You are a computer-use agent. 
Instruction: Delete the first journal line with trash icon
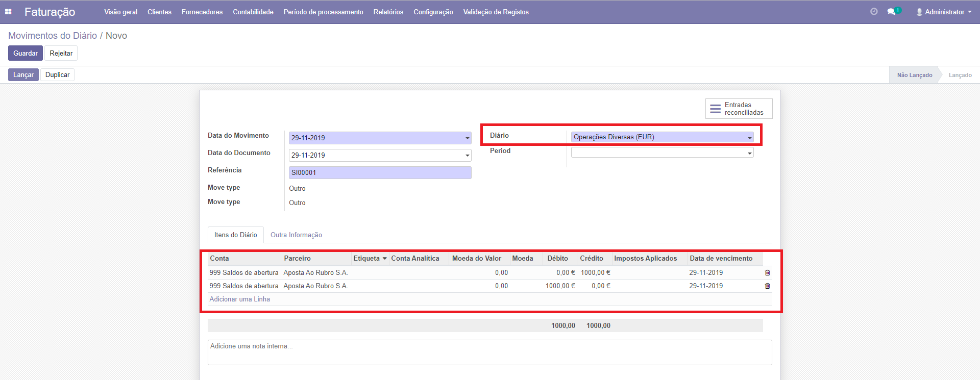[767, 273]
